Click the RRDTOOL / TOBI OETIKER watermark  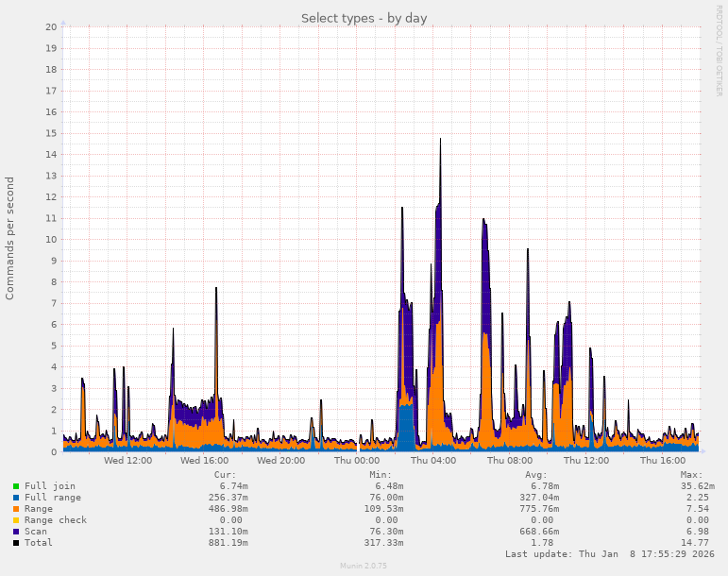point(719,49)
